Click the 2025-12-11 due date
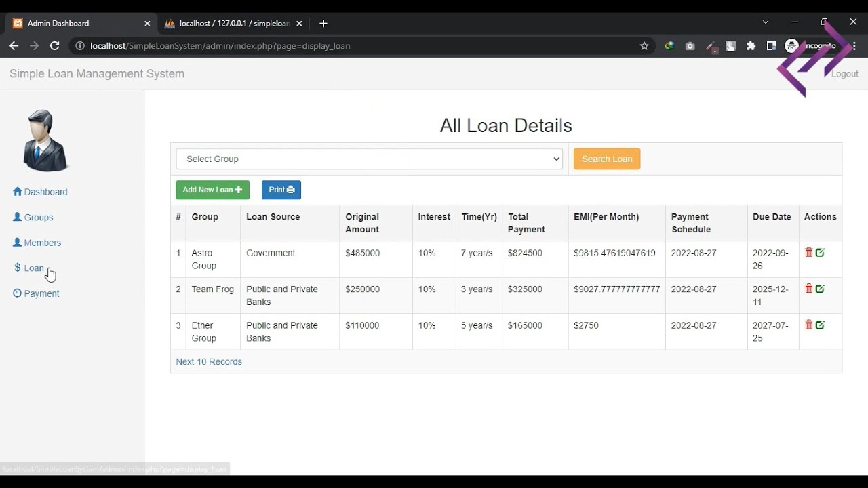The width and height of the screenshot is (868, 488). click(770, 295)
